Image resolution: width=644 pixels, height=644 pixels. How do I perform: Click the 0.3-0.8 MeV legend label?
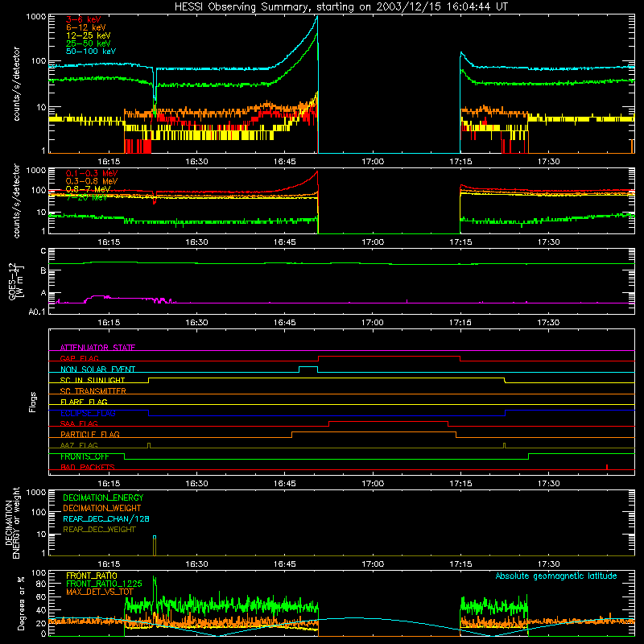pyautogui.click(x=92, y=181)
